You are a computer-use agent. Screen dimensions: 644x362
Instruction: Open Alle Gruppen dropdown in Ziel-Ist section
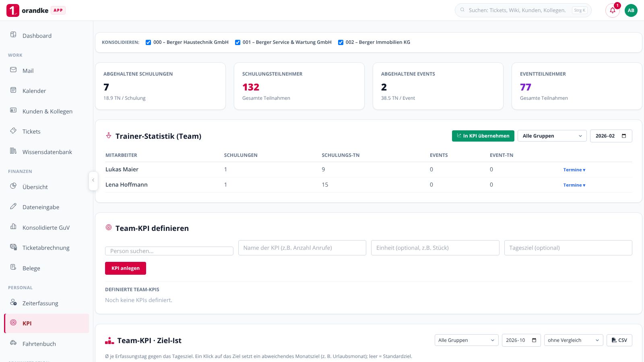pyautogui.click(x=466, y=340)
